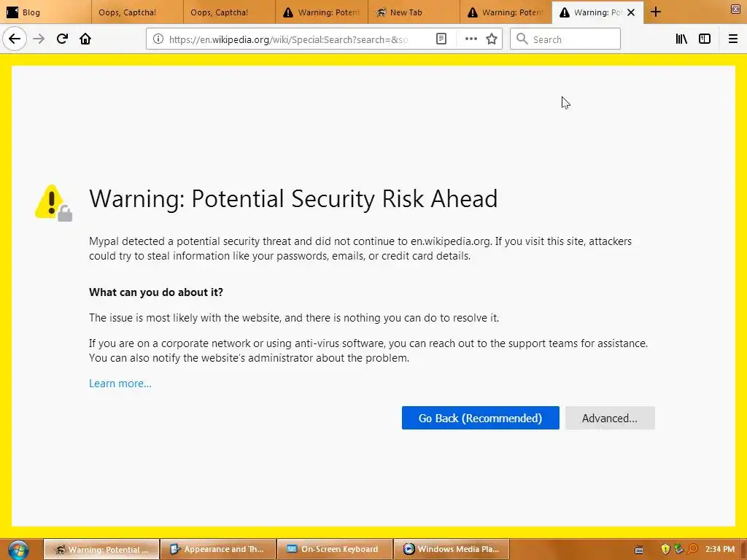This screenshot has width=747, height=560.
Task: Open Appearance and Themes taskbar window
Action: coord(218,549)
